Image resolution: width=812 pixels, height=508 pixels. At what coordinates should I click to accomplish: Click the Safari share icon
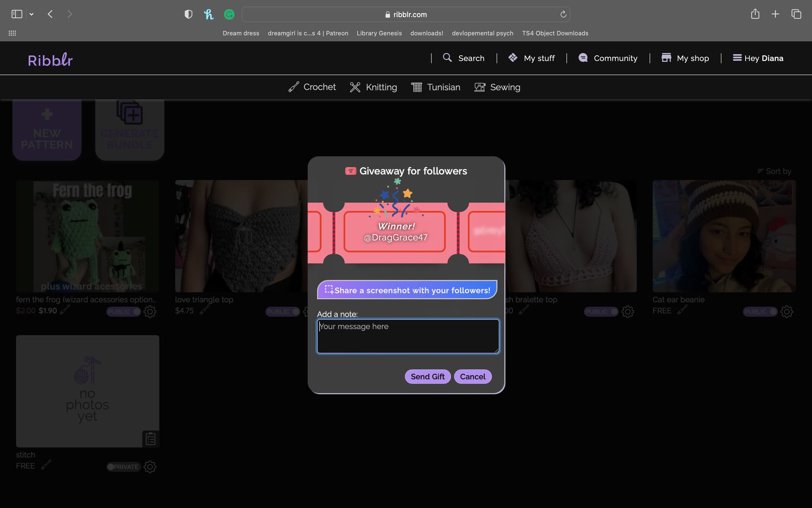pos(755,14)
